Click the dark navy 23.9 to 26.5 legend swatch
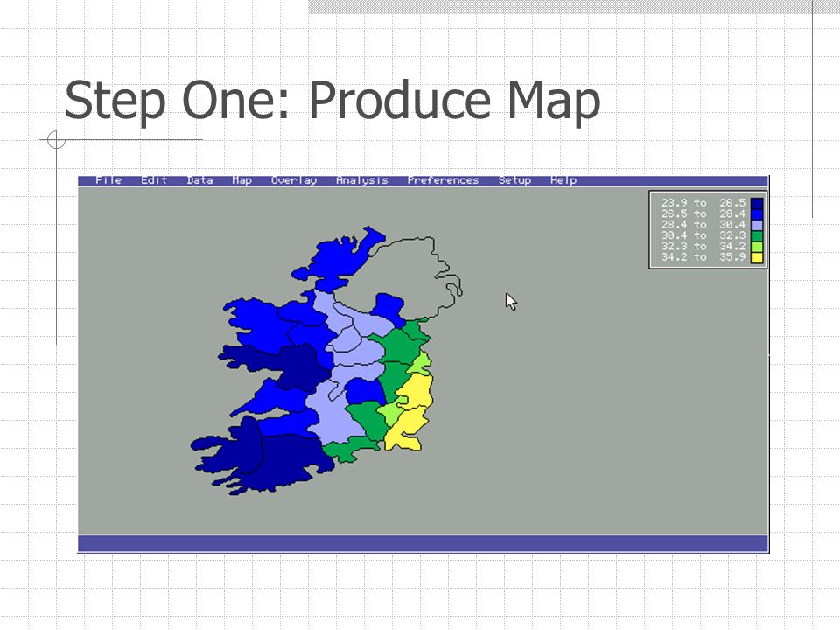 (x=757, y=204)
